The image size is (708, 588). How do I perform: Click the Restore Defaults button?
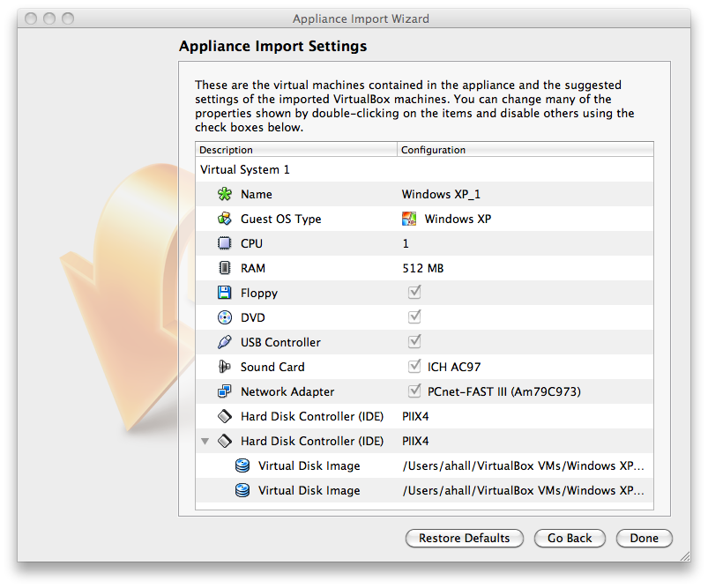(464, 538)
